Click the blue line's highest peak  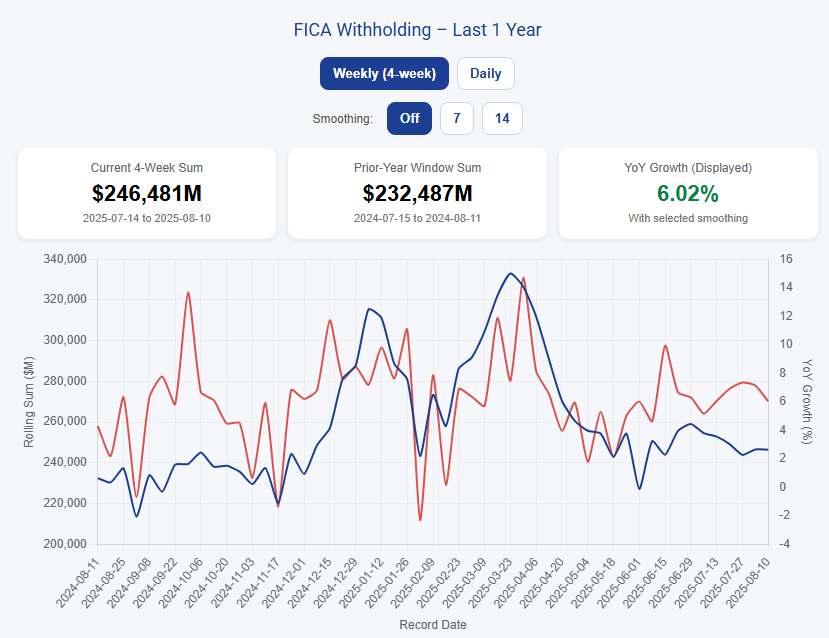pos(511,273)
